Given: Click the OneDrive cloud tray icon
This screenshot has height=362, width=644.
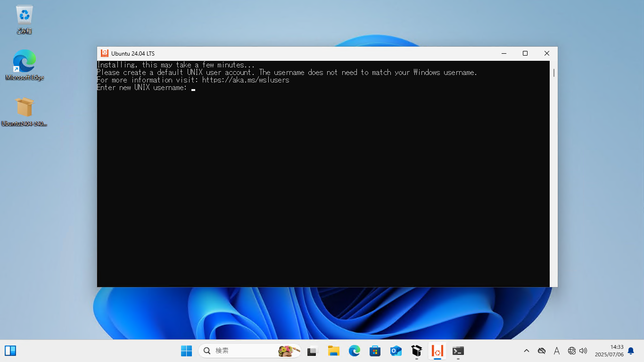Looking at the screenshot, I should click(542, 351).
